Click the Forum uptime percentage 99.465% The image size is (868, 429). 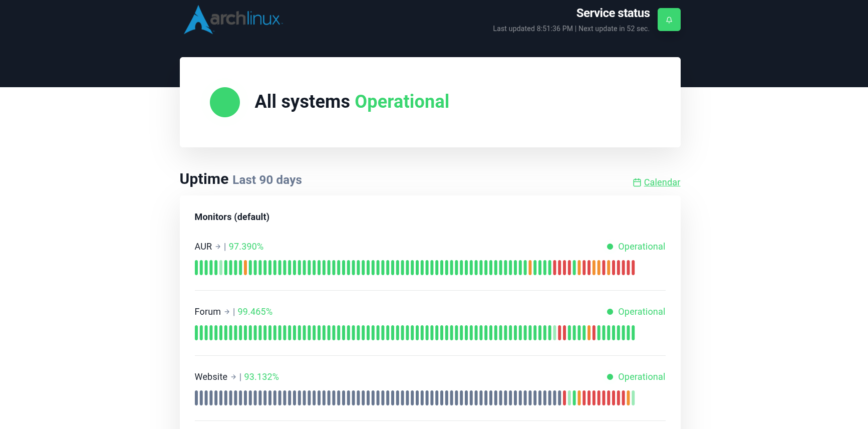(255, 312)
